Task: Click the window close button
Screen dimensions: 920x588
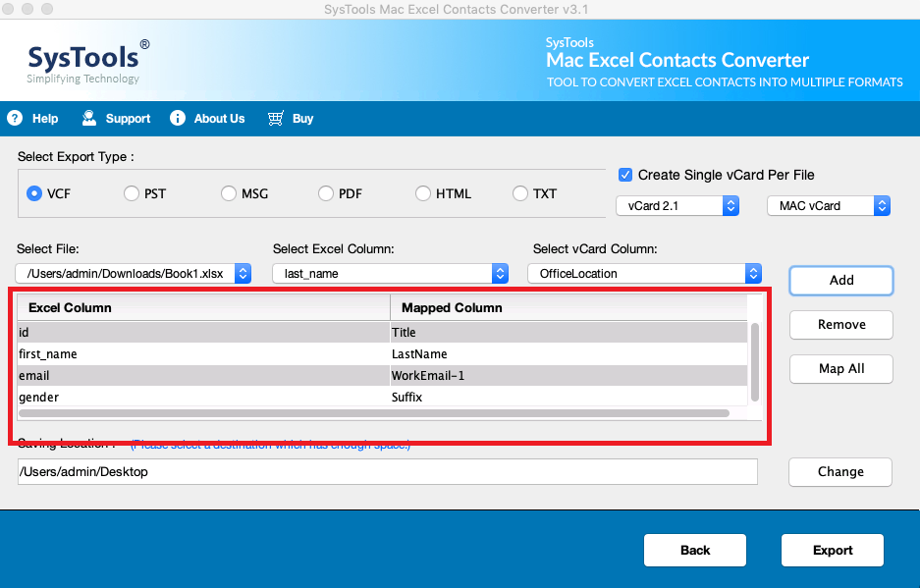Action: pyautogui.click(x=8, y=9)
